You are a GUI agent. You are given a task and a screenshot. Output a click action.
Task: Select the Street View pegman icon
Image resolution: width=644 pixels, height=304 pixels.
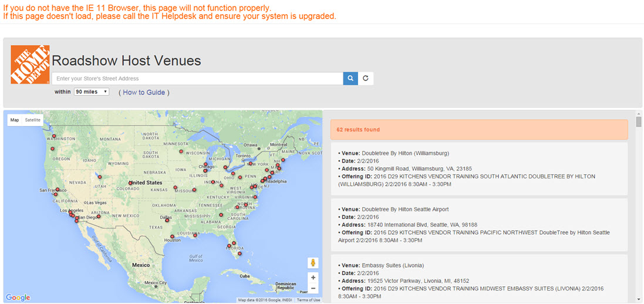[x=313, y=263]
